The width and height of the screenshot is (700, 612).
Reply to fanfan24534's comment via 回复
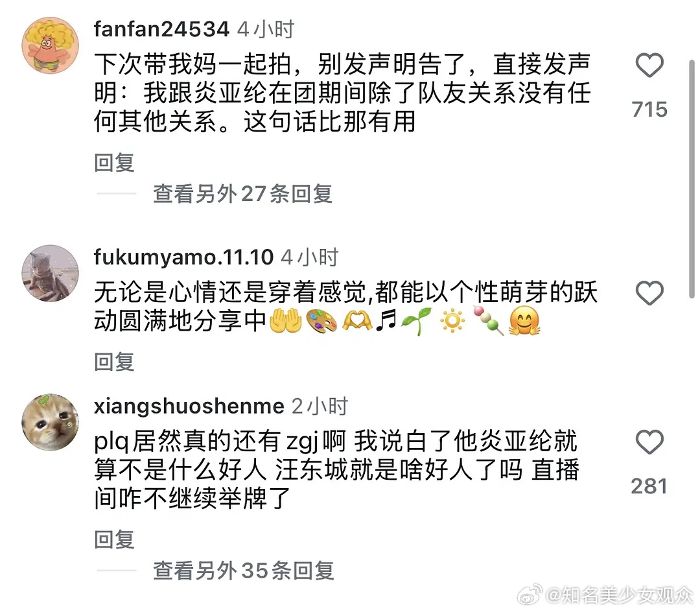(x=114, y=163)
